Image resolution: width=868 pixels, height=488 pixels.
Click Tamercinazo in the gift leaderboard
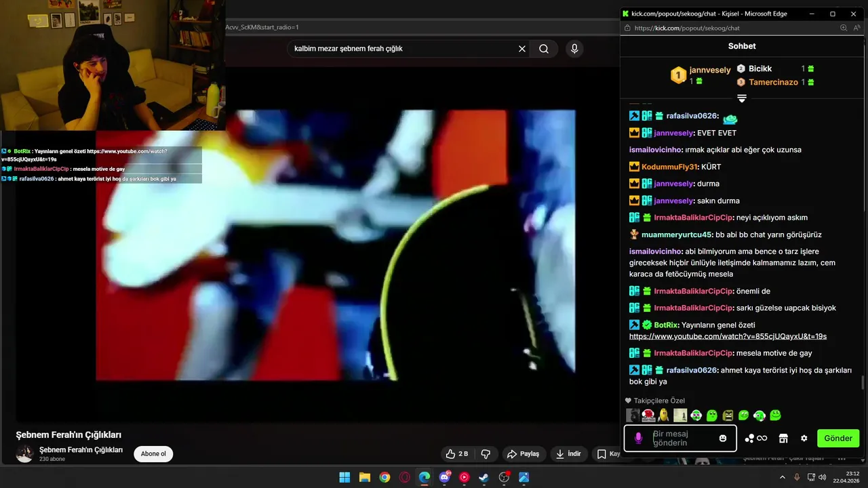tap(773, 82)
